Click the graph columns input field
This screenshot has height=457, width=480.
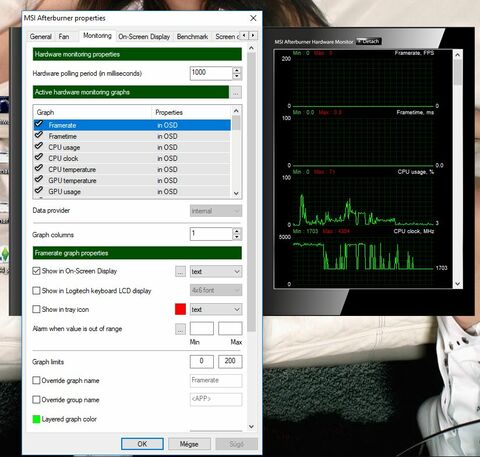(x=211, y=234)
